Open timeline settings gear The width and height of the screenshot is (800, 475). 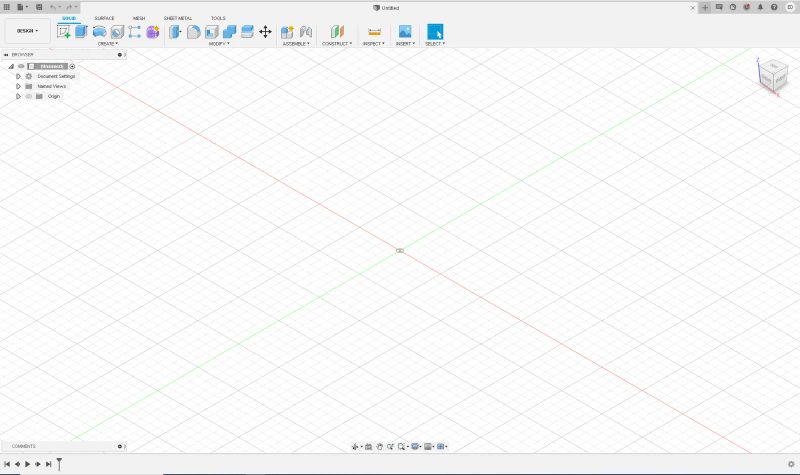[791, 464]
